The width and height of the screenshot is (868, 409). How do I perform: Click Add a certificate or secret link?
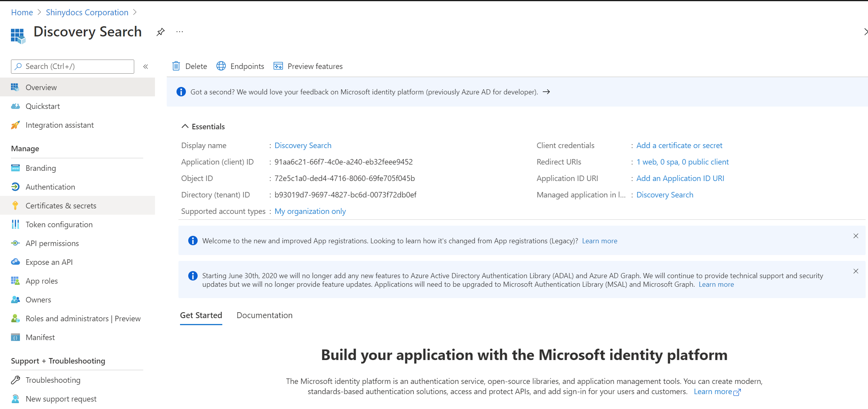[679, 145]
